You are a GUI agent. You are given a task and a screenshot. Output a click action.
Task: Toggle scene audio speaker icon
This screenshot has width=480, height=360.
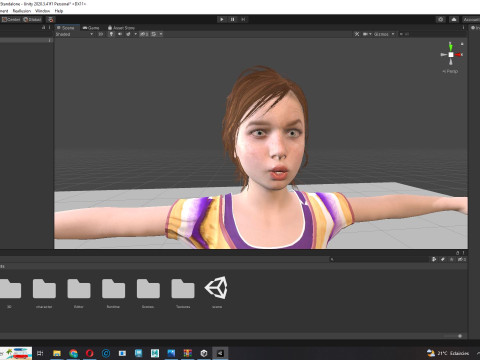tap(120, 34)
